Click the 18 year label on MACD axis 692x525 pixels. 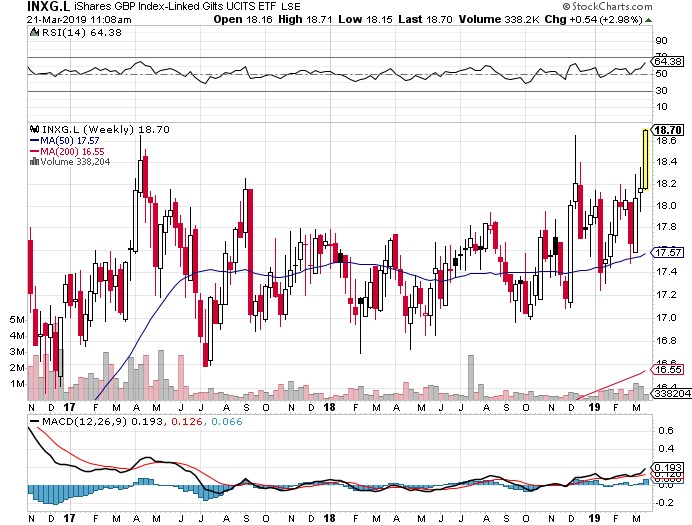coord(330,518)
